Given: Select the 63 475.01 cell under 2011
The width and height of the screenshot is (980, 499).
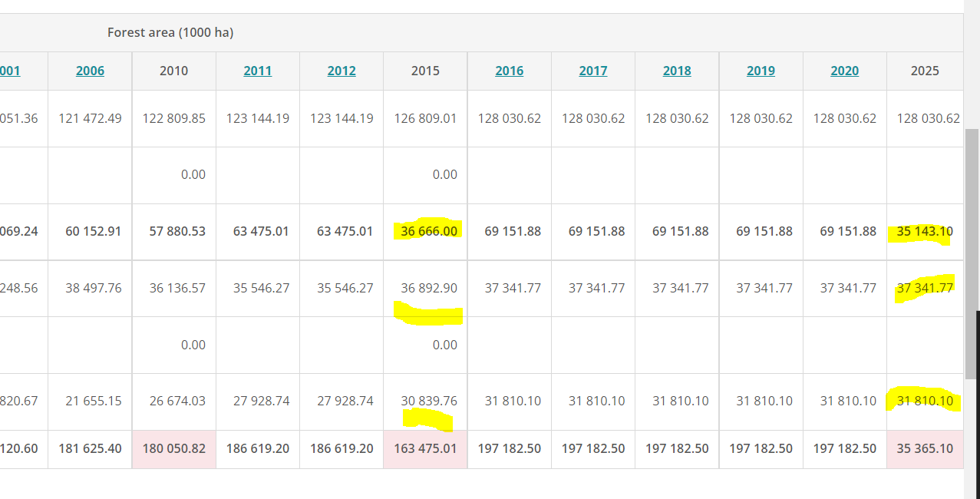Looking at the screenshot, I should point(258,231).
